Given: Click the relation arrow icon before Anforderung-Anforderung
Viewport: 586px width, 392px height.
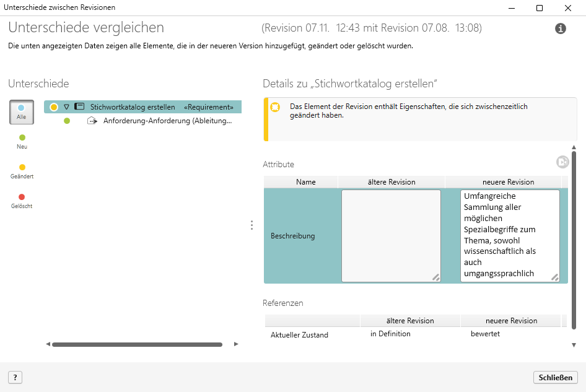Looking at the screenshot, I should pyautogui.click(x=92, y=121).
